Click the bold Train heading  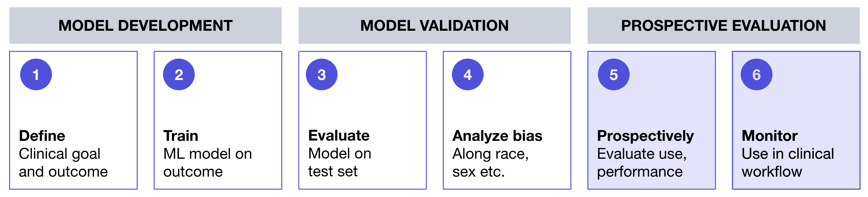click(181, 136)
